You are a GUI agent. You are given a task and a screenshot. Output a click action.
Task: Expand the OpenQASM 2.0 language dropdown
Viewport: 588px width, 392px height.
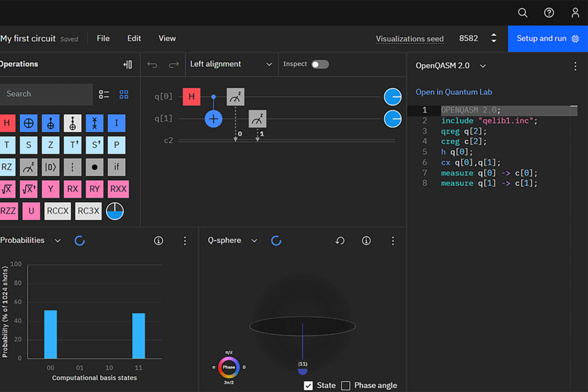point(451,66)
